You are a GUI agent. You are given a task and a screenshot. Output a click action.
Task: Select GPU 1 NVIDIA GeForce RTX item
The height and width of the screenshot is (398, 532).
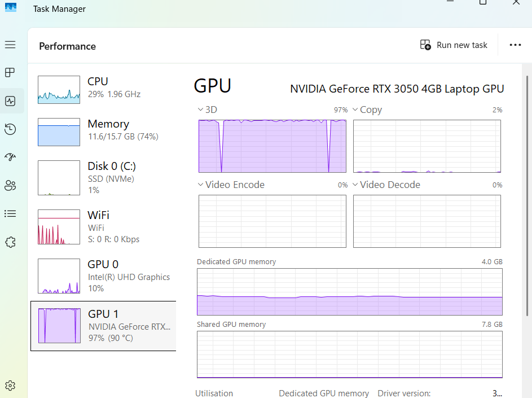pos(103,326)
